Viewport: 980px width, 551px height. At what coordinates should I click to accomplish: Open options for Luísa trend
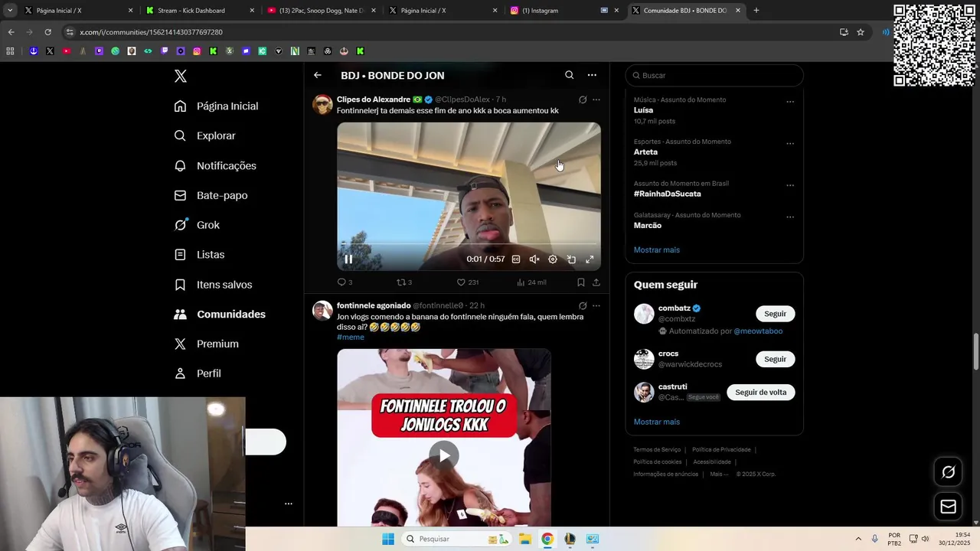790,102
